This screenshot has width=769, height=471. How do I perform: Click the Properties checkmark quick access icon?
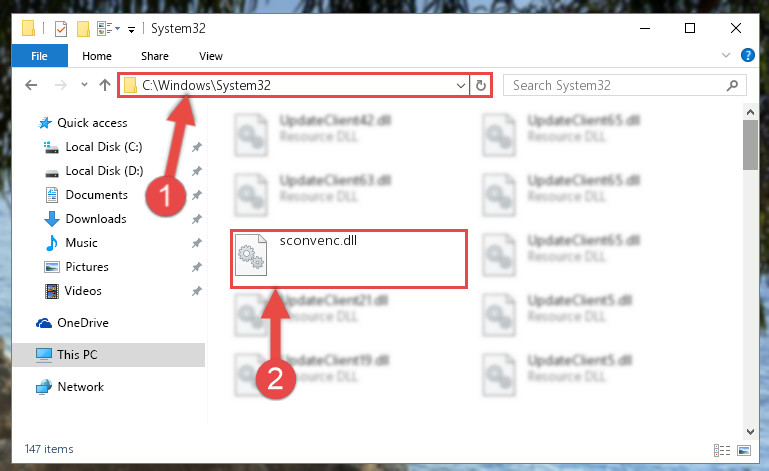(61, 29)
